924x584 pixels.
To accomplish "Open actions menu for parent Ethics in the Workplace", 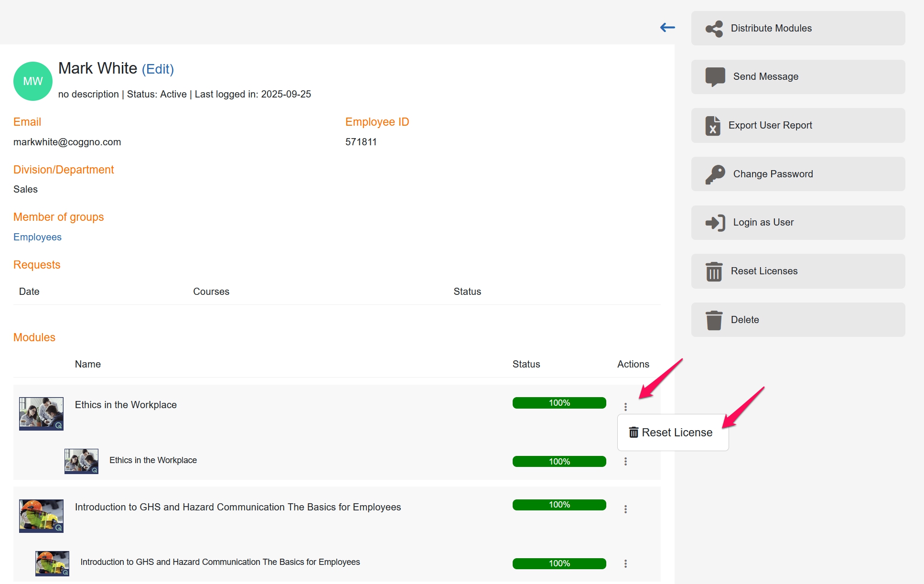I will point(625,407).
